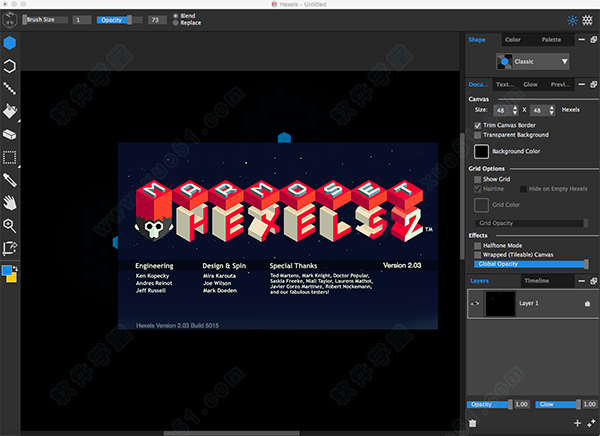The width and height of the screenshot is (600, 436).
Task: Switch to the Timeline tab
Action: click(536, 281)
